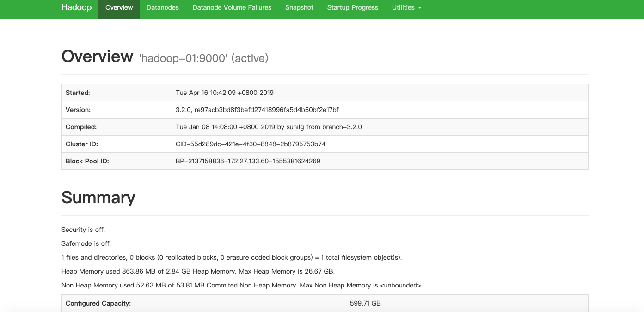Click the 'Safemode is off' status line
Screen dimensions: 644x312
pyautogui.click(x=86, y=243)
